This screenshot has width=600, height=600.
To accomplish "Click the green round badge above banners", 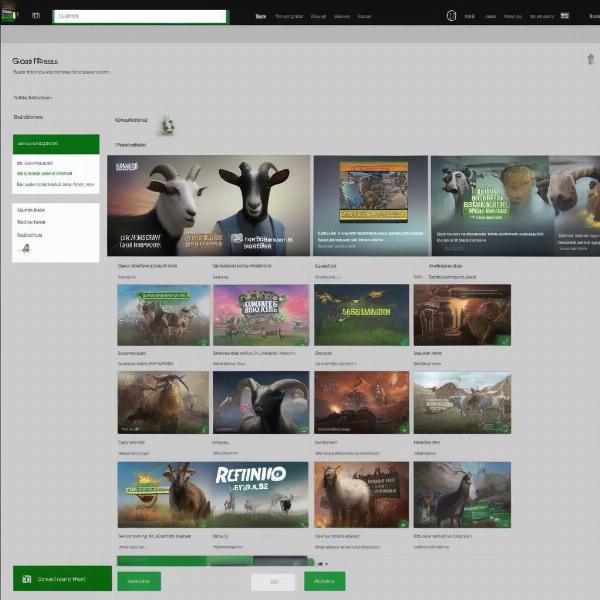I will coord(168,125).
